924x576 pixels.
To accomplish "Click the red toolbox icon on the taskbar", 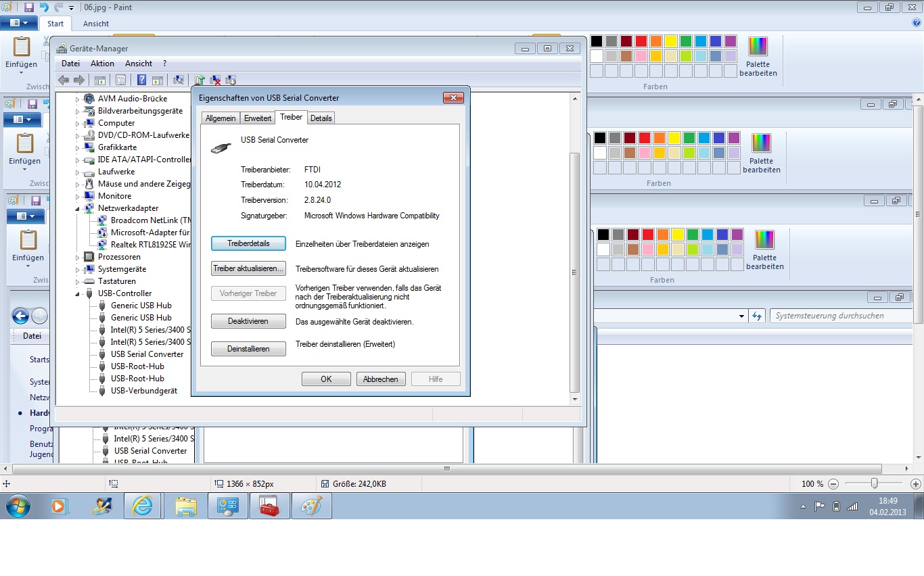I will pos(270,506).
